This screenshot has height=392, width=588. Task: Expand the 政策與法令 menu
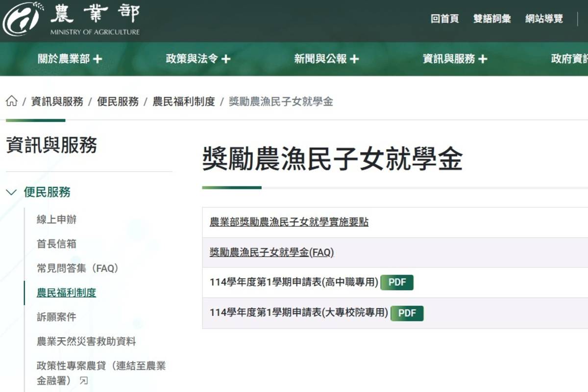coord(198,59)
